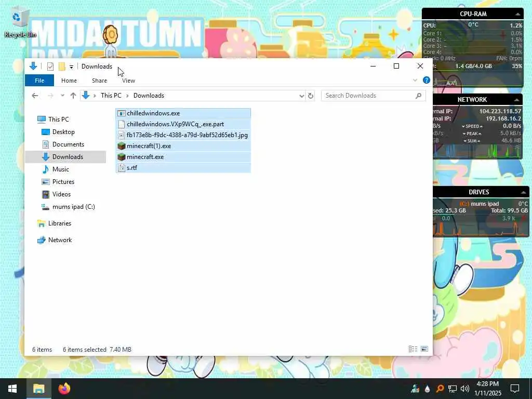Open the taskbar clock and date
This screenshot has width=532, height=399.
click(x=487, y=389)
